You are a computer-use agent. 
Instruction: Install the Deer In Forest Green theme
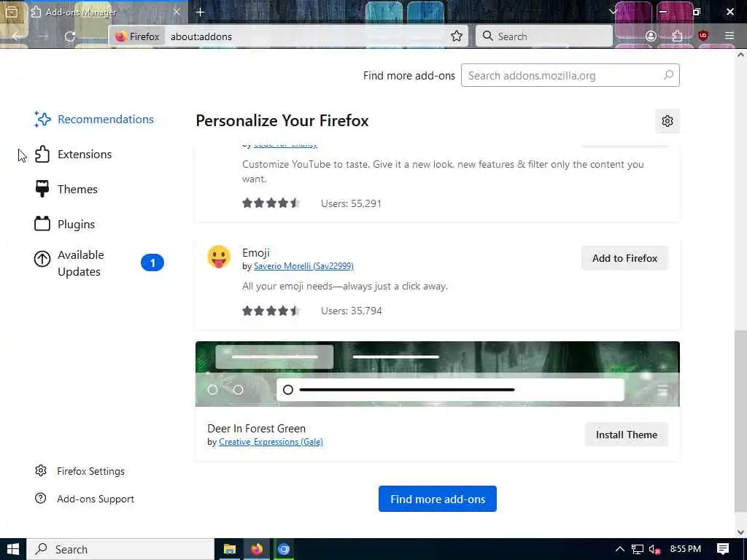point(627,435)
